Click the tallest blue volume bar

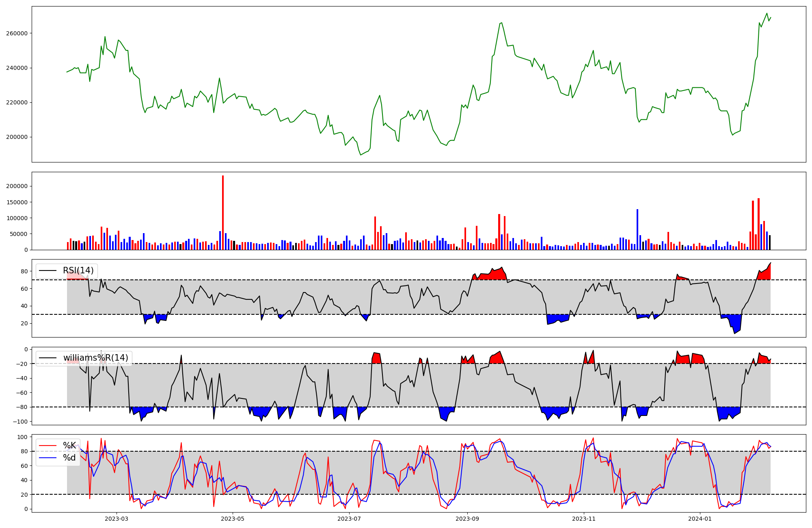point(637,229)
